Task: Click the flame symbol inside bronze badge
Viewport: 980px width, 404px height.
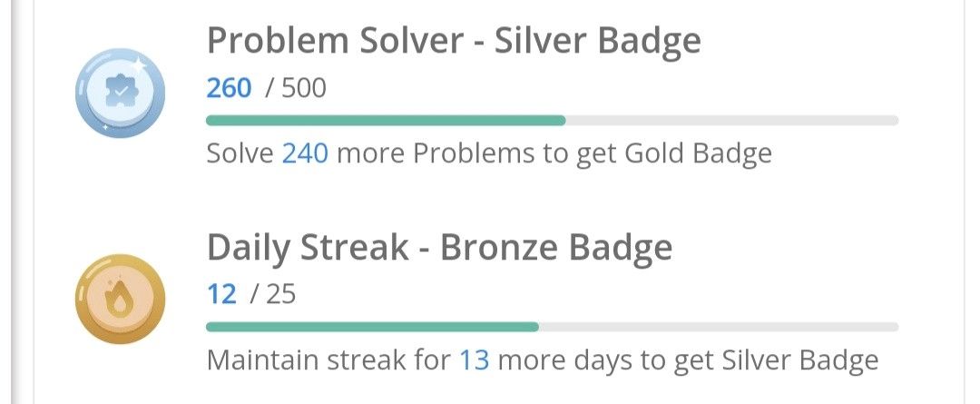Action: click(120, 301)
